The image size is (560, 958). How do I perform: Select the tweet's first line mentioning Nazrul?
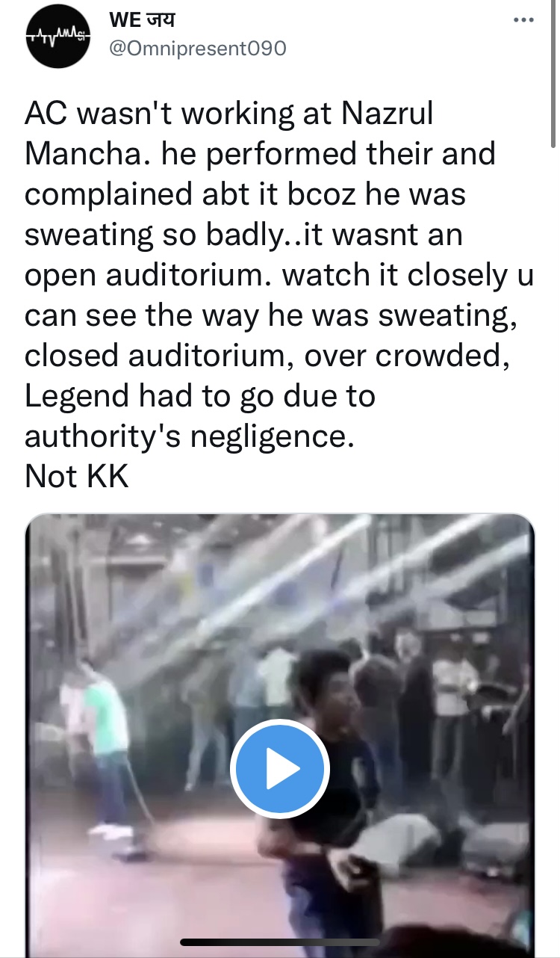point(229,114)
